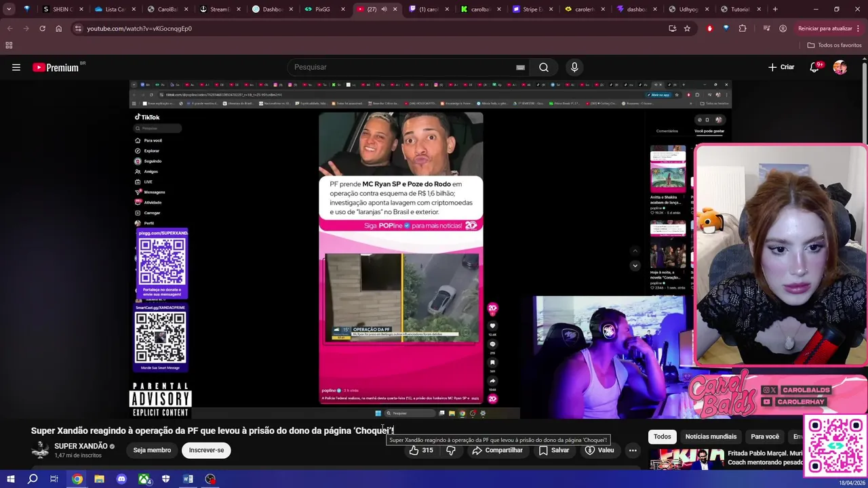Switch to the Dashbo tab

click(x=272, y=9)
